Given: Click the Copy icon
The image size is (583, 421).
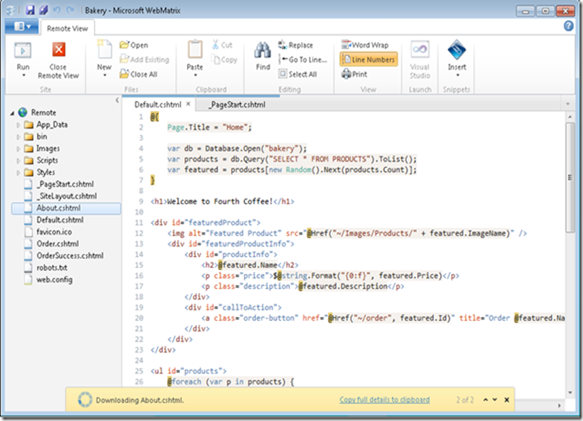Looking at the screenshot, I should [216, 60].
